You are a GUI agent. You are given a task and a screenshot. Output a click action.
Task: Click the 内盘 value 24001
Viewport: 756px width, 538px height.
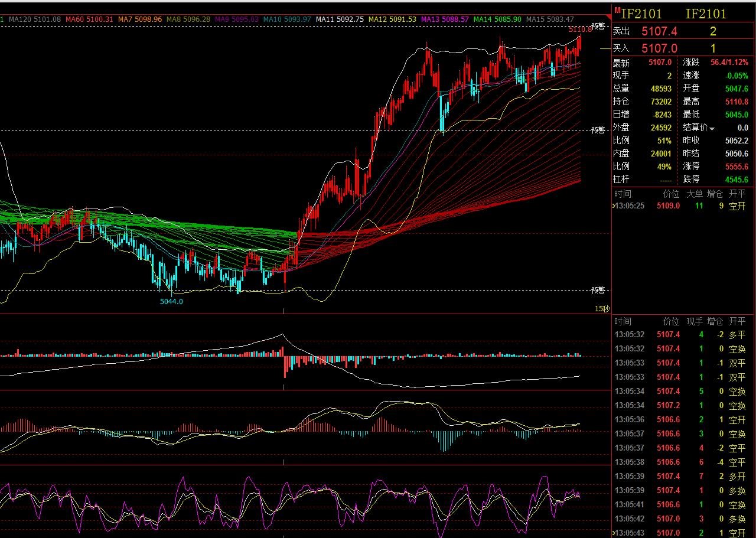[x=661, y=154]
